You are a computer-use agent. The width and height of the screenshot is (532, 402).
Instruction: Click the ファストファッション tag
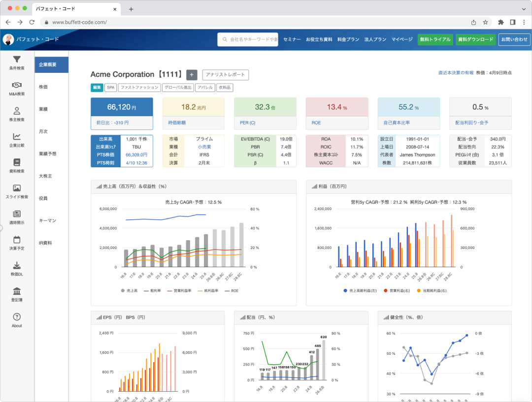click(x=140, y=88)
